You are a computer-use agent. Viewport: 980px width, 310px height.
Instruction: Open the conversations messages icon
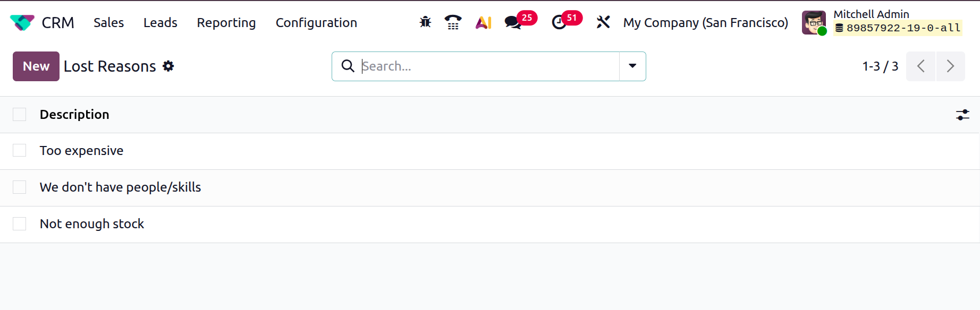click(x=513, y=22)
